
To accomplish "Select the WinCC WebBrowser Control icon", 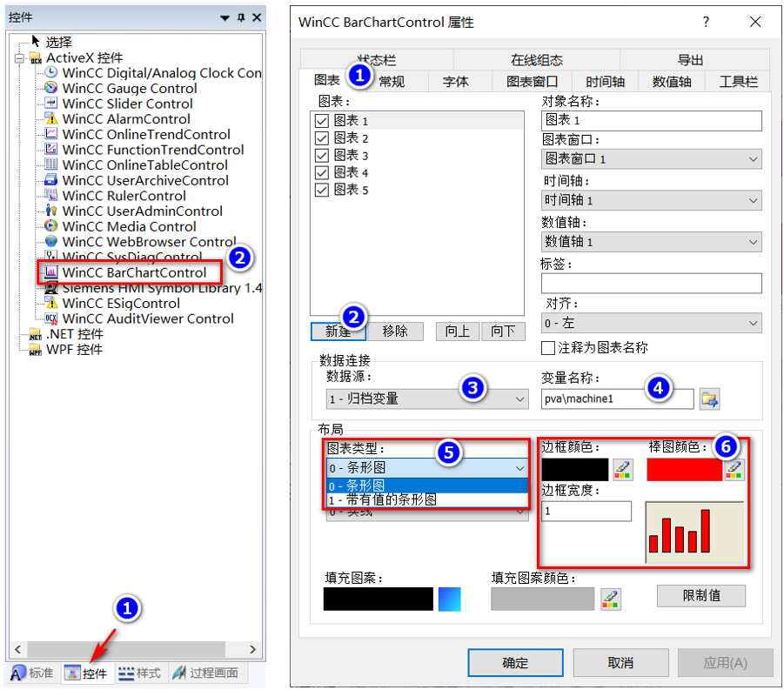I will (x=51, y=242).
